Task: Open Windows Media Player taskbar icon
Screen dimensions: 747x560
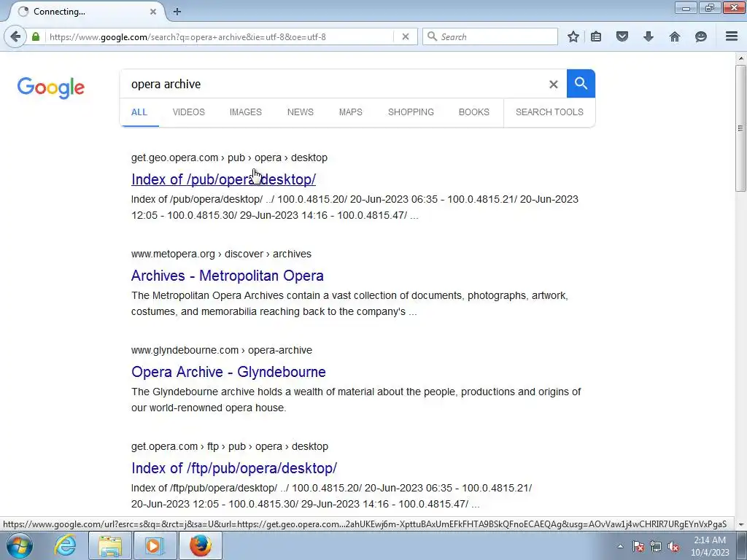Action: [154, 545]
